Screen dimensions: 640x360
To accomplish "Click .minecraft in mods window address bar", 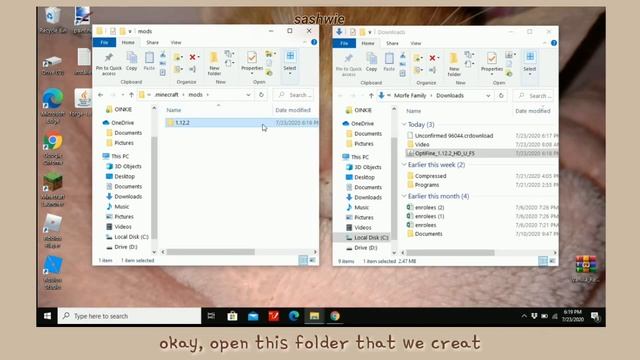I will tap(167, 95).
